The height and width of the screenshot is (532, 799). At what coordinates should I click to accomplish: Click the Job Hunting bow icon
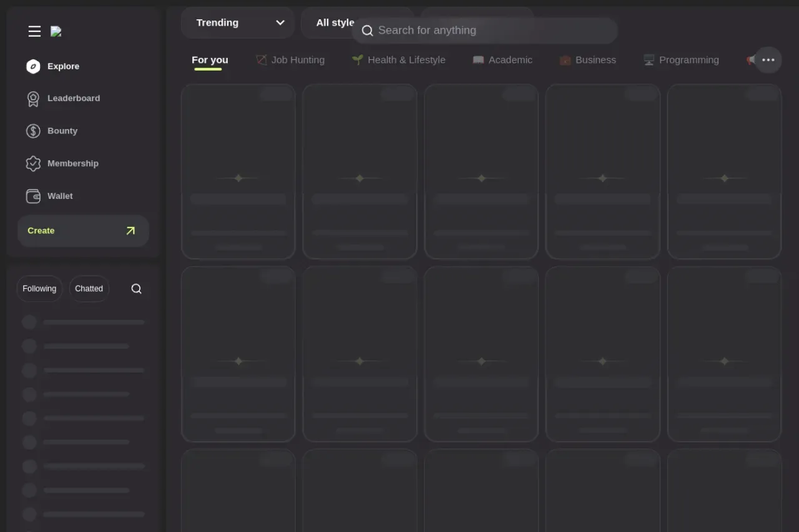pyautogui.click(x=261, y=60)
